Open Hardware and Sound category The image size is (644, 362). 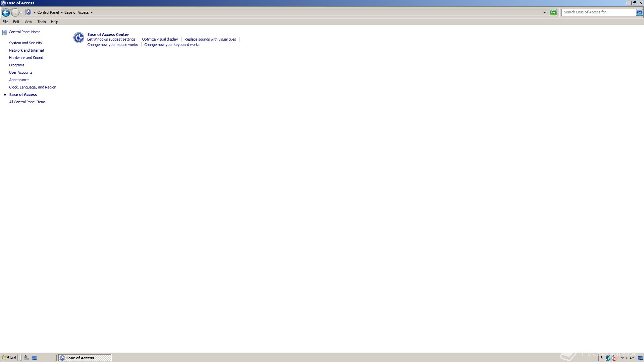[x=26, y=58]
